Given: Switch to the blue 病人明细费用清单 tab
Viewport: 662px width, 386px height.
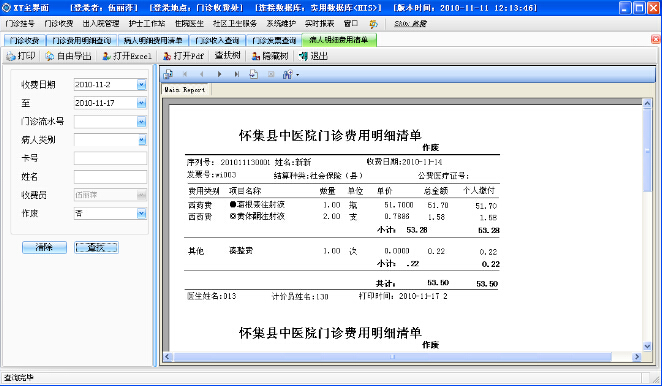Looking at the screenshot, I should pos(153,40).
